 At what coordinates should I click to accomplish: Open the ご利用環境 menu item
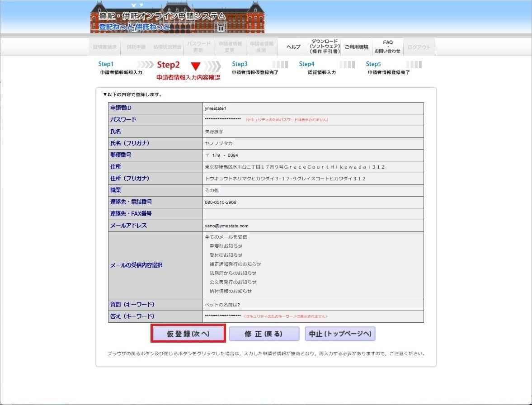(x=356, y=47)
